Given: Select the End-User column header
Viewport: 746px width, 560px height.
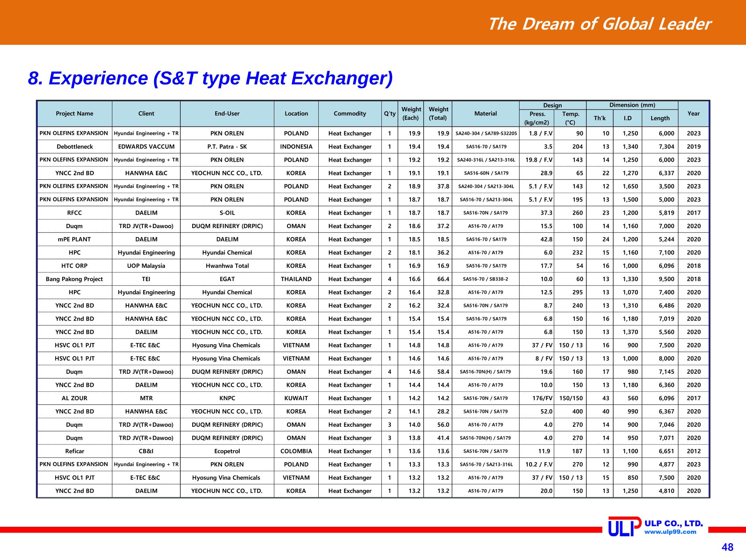Looking at the screenshot, I should click(x=227, y=113).
